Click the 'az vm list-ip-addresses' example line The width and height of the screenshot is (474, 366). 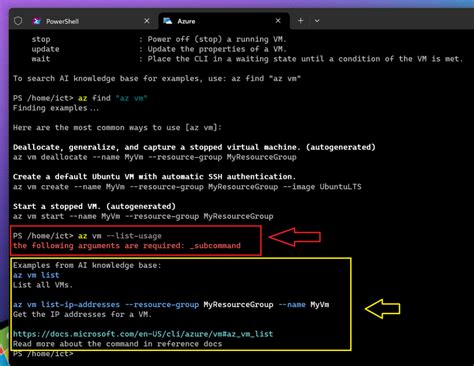click(x=171, y=305)
